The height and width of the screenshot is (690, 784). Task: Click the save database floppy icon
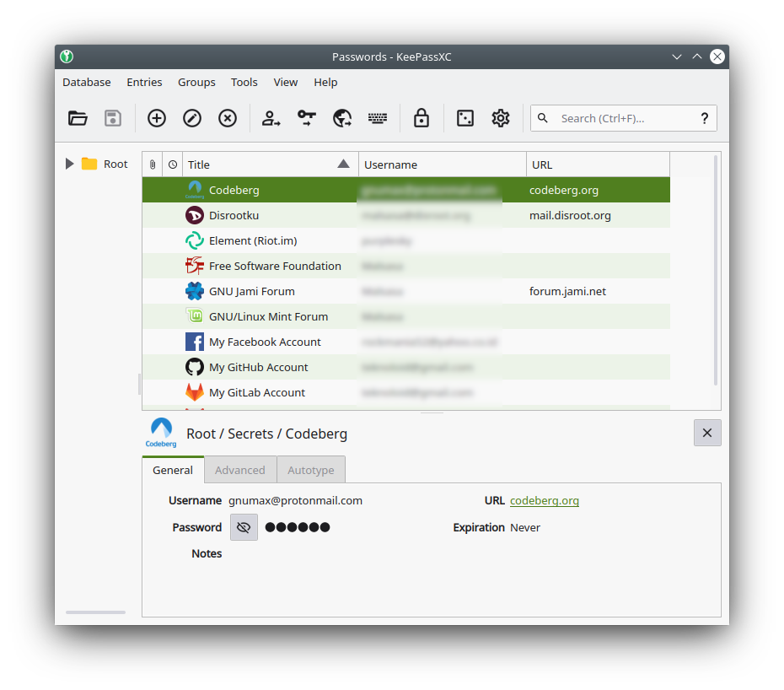(x=112, y=119)
